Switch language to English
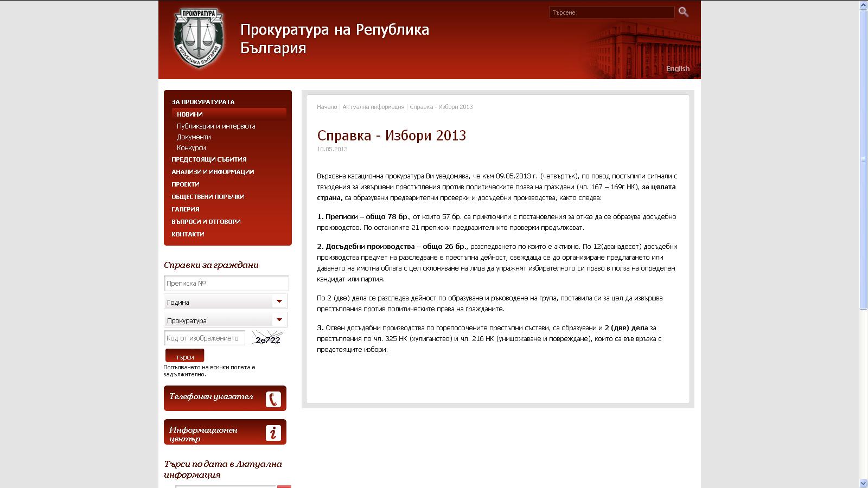868x488 pixels. click(x=678, y=68)
